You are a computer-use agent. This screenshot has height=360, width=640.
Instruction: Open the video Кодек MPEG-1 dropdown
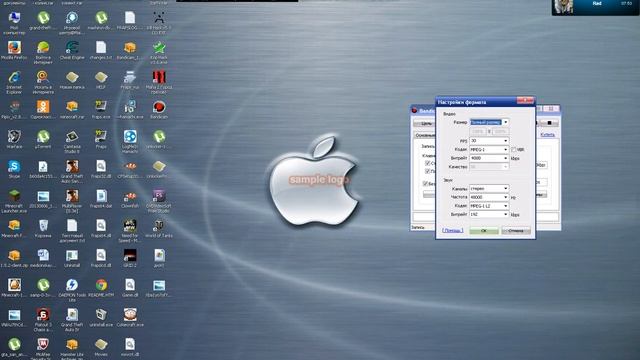(489, 149)
